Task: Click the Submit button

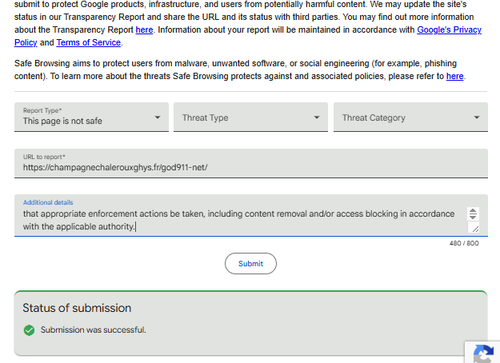Action: 251,263
